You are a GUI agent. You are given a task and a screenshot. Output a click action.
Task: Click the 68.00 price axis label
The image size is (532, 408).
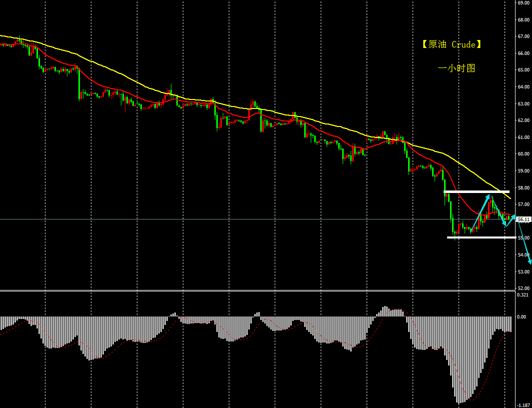click(x=524, y=19)
